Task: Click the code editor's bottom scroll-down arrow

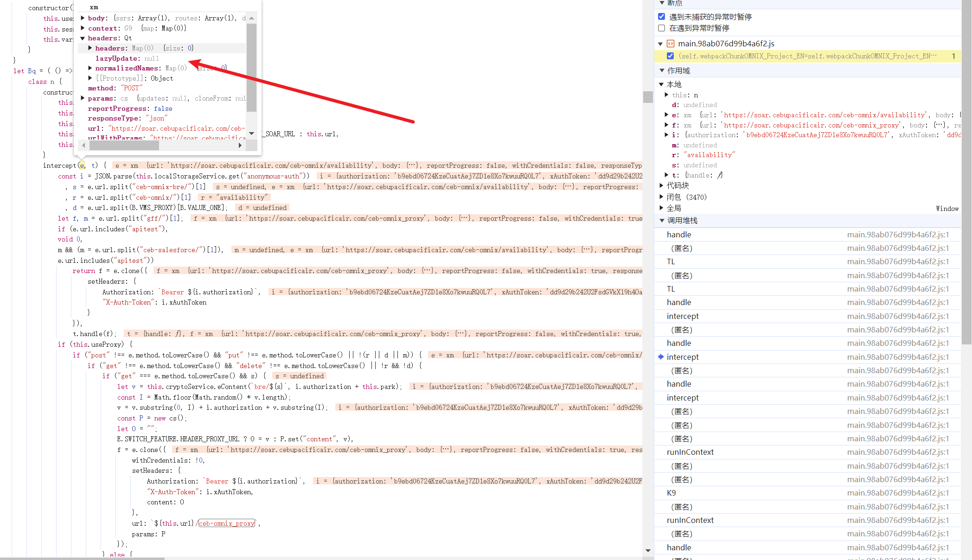Action: 648,550
